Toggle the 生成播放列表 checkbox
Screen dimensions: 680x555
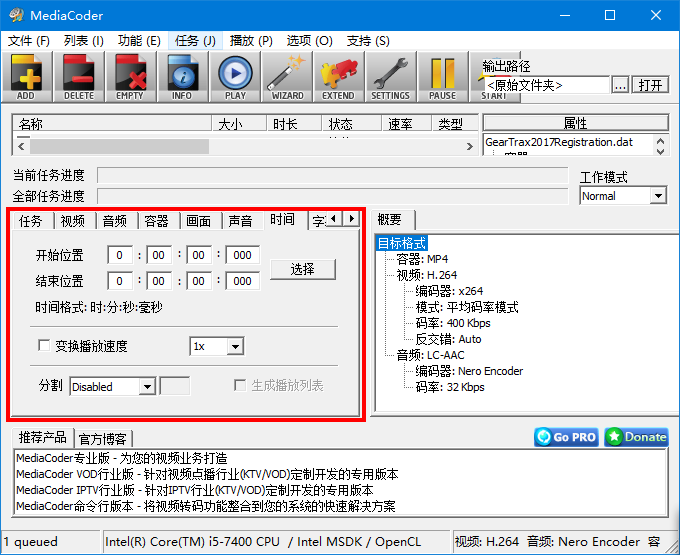240,385
